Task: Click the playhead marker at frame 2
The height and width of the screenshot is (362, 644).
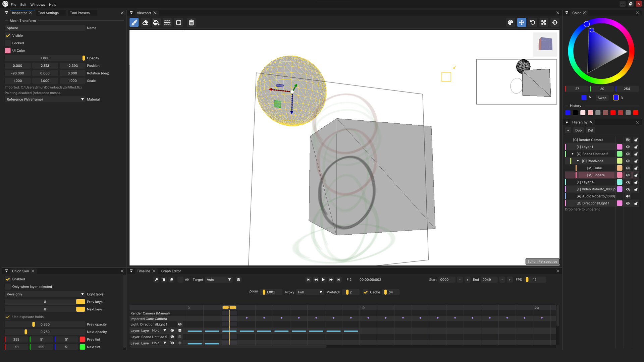Action: (229, 307)
